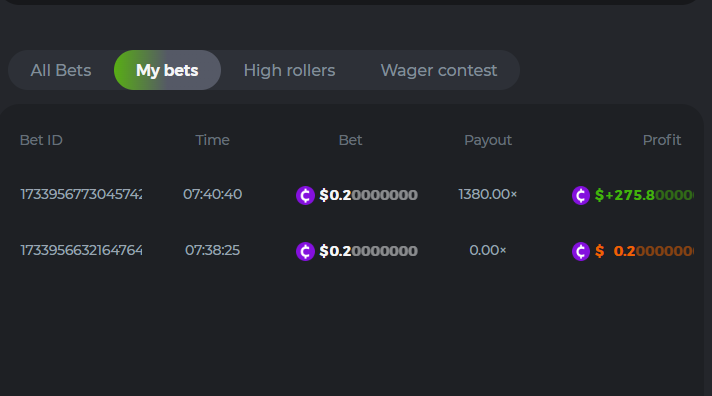Open the High rollers tab

coord(289,70)
